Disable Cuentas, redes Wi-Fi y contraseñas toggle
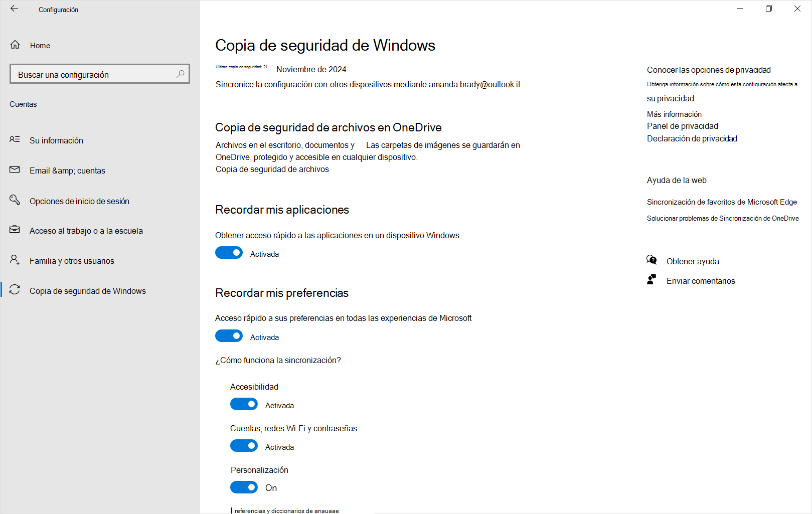This screenshot has width=812, height=514. (x=244, y=446)
